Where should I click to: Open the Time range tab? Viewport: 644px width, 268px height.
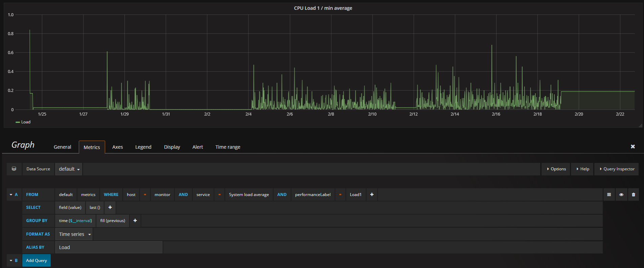tap(228, 147)
